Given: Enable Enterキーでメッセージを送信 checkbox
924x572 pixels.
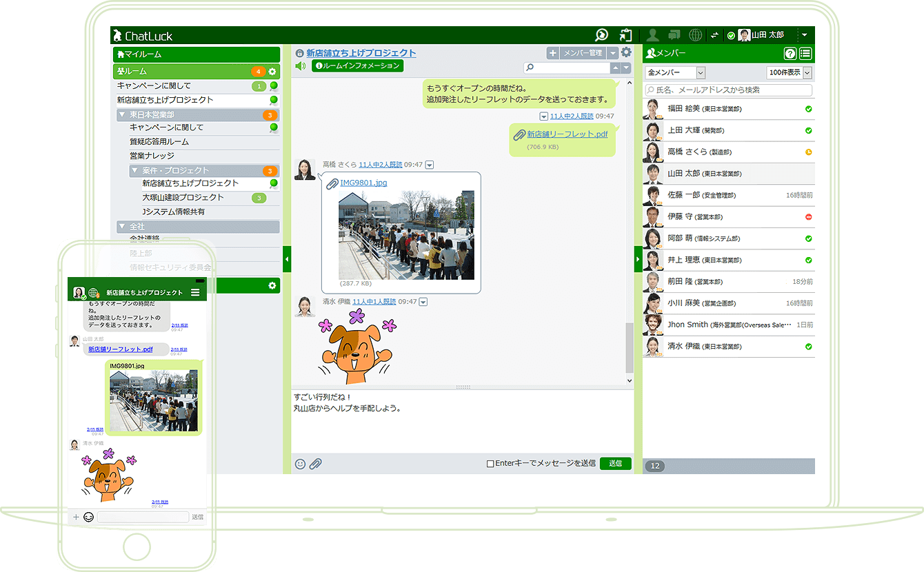Looking at the screenshot, I should click(x=490, y=464).
